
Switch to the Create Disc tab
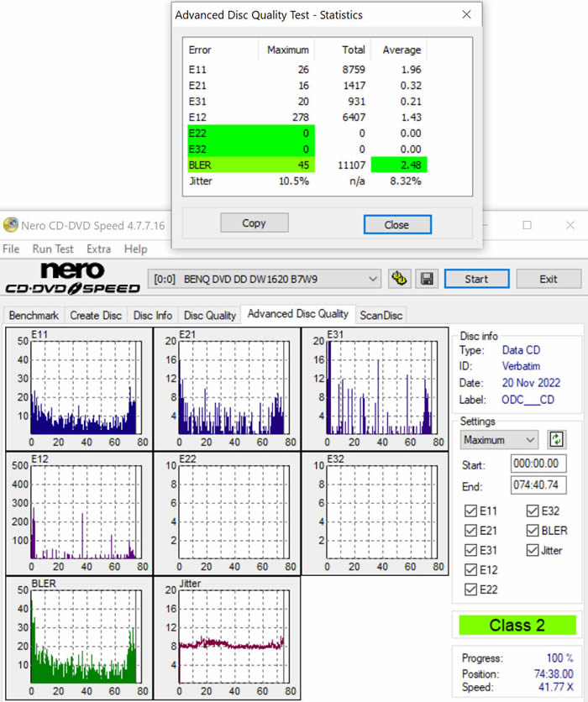click(96, 315)
